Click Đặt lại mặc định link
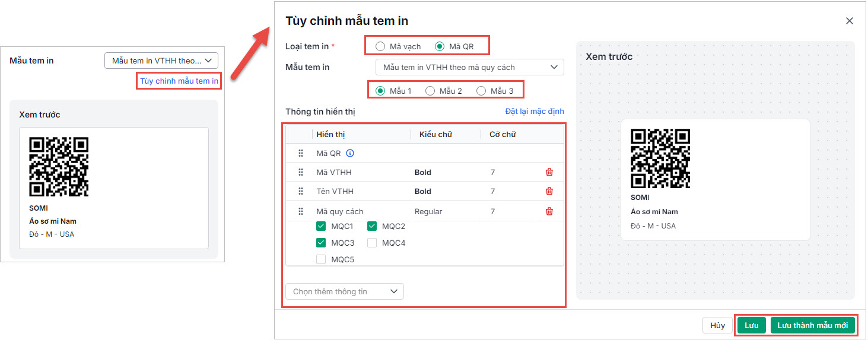 coord(534,111)
